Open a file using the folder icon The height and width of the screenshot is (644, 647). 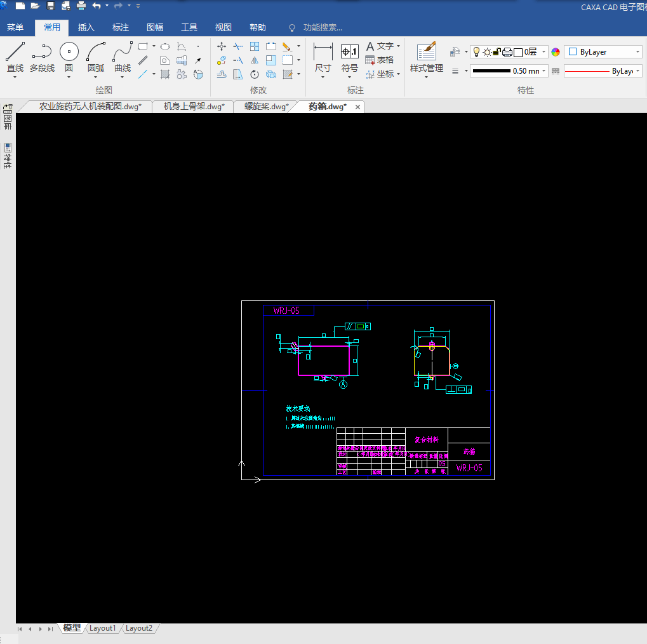[x=35, y=6]
